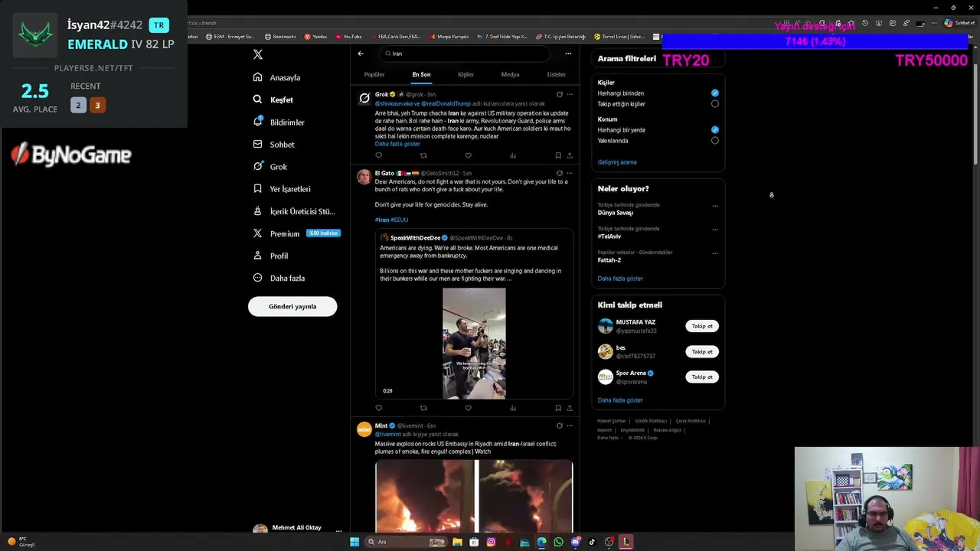Open Premium page
This screenshot has height=551, width=980.
296,233
